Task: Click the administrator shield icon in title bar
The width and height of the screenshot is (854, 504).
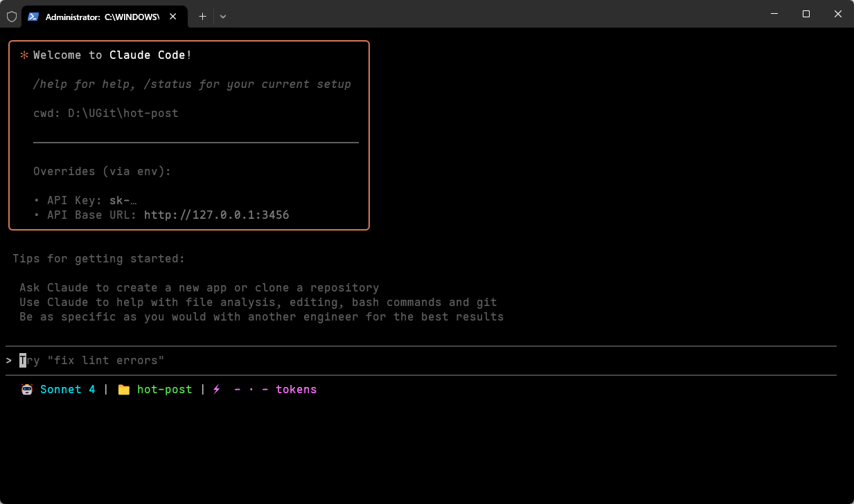Action: [x=11, y=17]
